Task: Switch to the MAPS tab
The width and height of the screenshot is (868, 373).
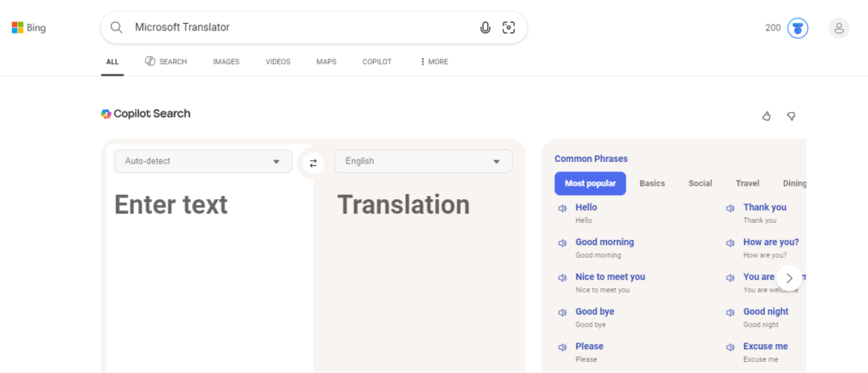Action: tap(326, 61)
